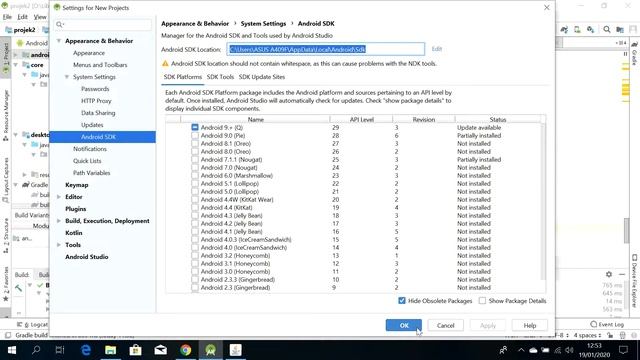Check Android 4.4 (KitKat) checkbox
Viewport: 640px width, 360px height.
coord(195,207)
